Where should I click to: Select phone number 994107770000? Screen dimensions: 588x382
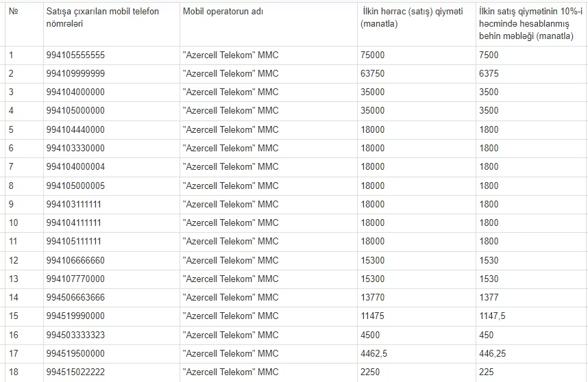point(75,279)
